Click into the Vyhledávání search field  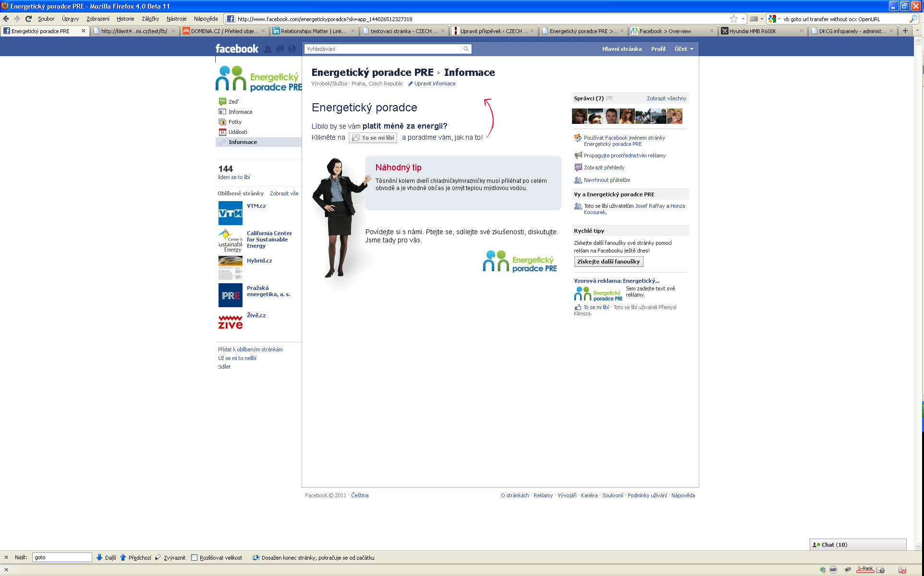383,49
